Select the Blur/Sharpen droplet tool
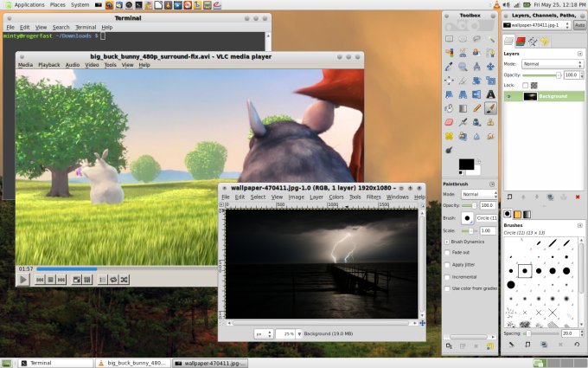Image resolution: width=588 pixels, height=368 pixels. tap(476, 136)
